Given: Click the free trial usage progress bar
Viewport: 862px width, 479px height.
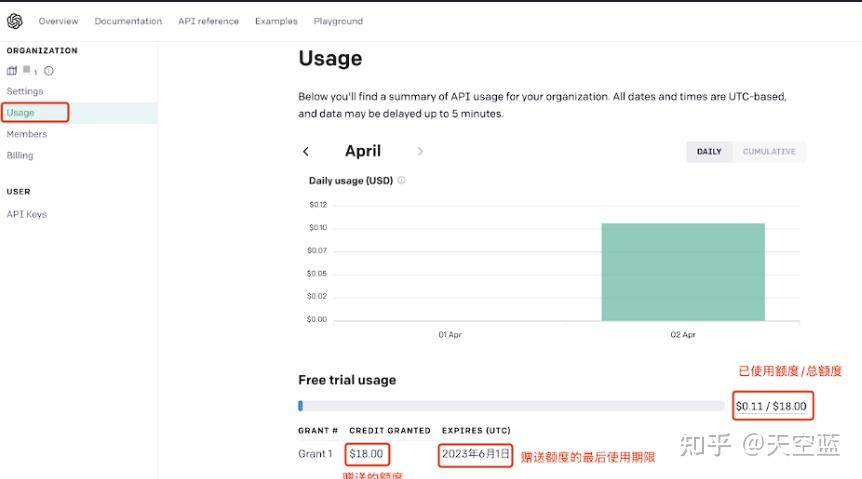Looking at the screenshot, I should [x=511, y=406].
